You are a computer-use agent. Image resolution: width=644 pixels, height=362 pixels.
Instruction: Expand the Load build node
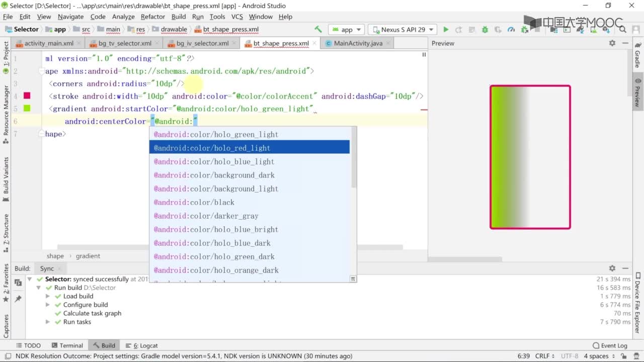pos(48,296)
